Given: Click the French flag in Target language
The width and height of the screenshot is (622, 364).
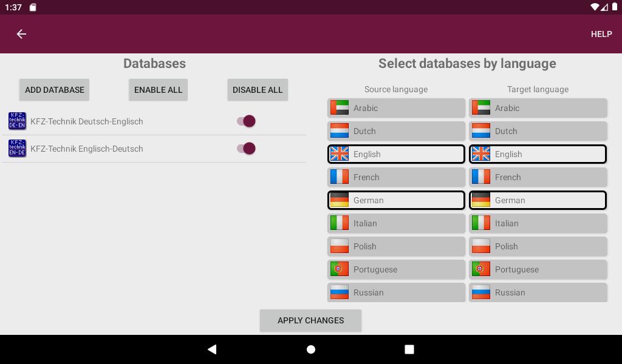Looking at the screenshot, I should click(481, 177).
